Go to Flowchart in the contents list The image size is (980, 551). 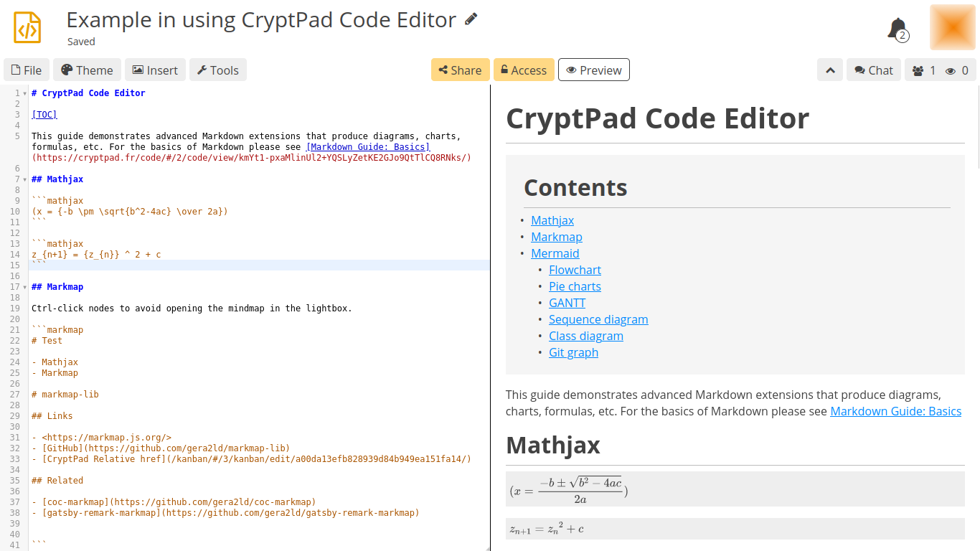pos(575,270)
